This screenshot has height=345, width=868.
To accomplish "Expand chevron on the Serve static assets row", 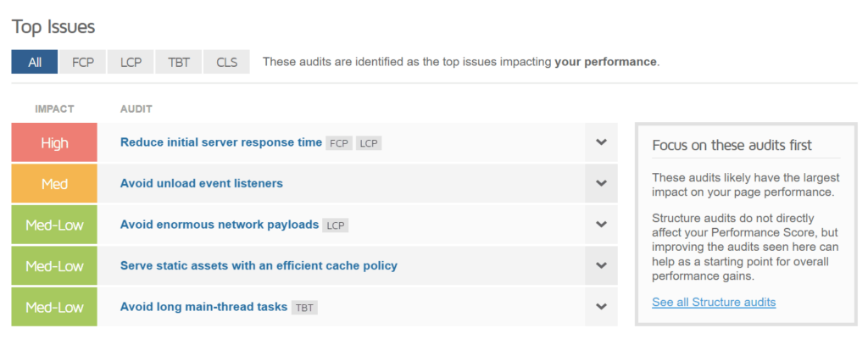I will [601, 265].
